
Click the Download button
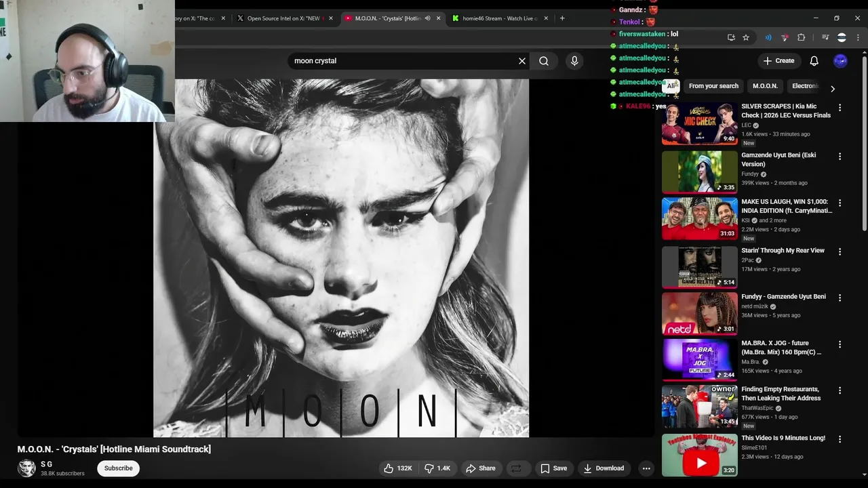(x=604, y=468)
